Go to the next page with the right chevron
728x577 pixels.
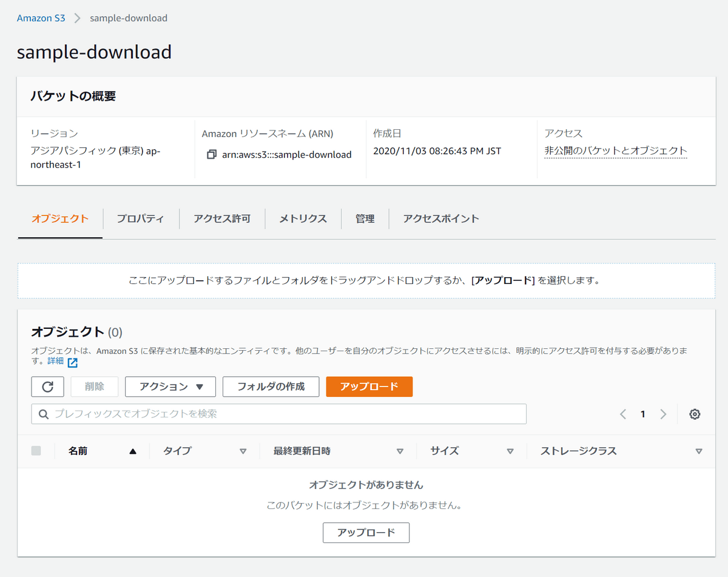click(x=663, y=414)
